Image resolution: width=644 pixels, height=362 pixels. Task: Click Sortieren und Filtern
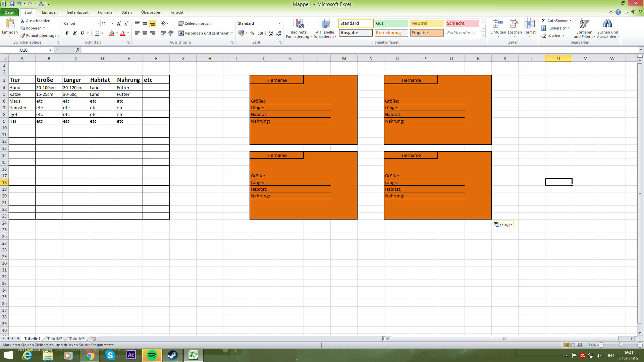click(x=585, y=28)
